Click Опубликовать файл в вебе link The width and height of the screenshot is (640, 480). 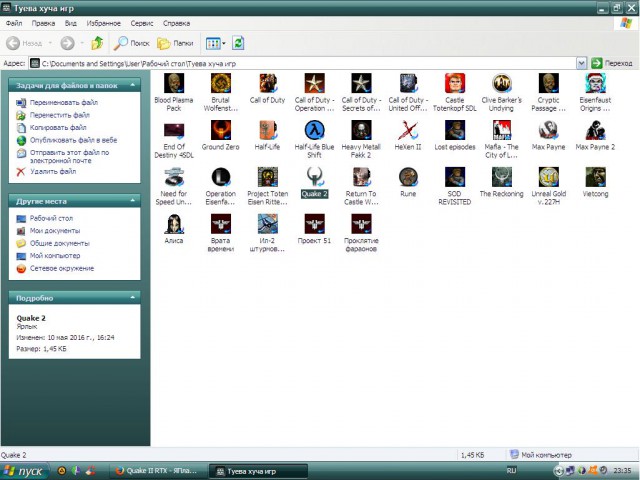click(73, 140)
